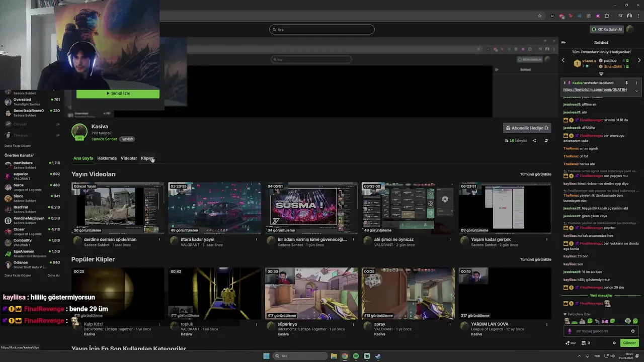Switch to the Ana Sayfa tab
The image size is (644, 362).
tap(83, 158)
